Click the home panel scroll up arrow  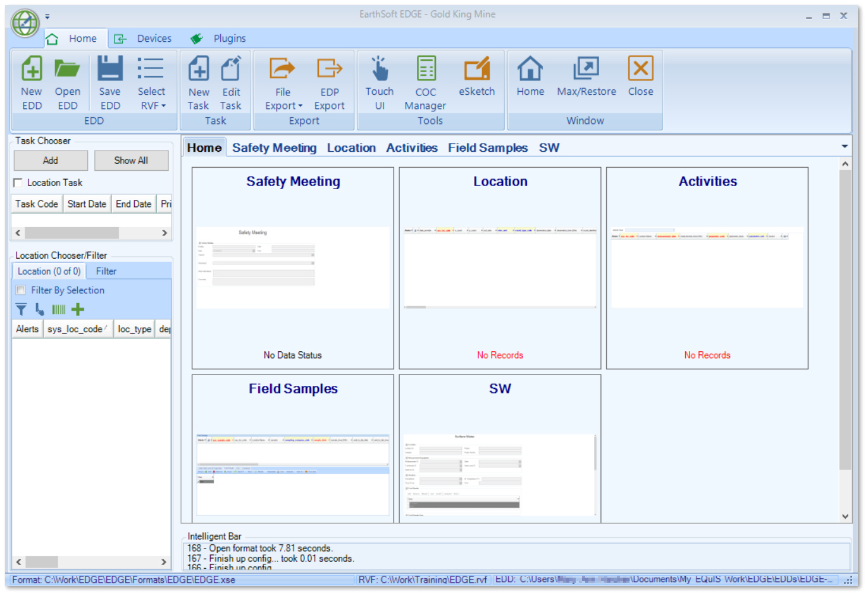845,164
